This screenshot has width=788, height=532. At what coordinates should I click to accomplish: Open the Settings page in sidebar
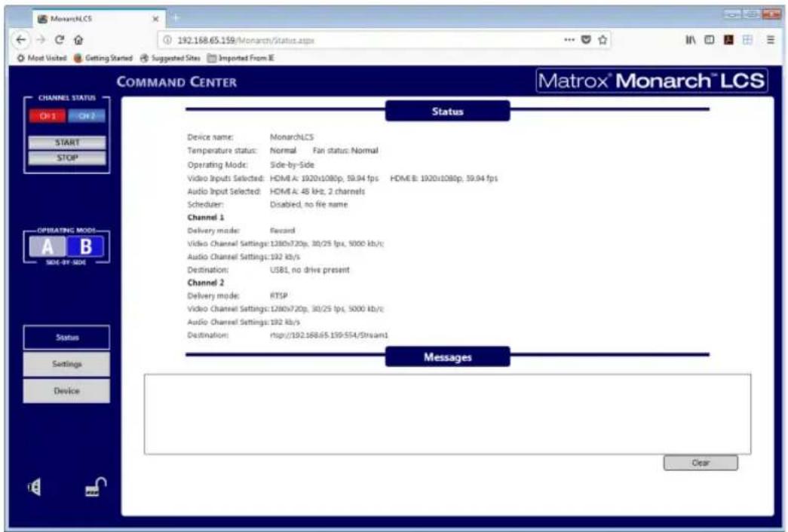tap(66, 364)
